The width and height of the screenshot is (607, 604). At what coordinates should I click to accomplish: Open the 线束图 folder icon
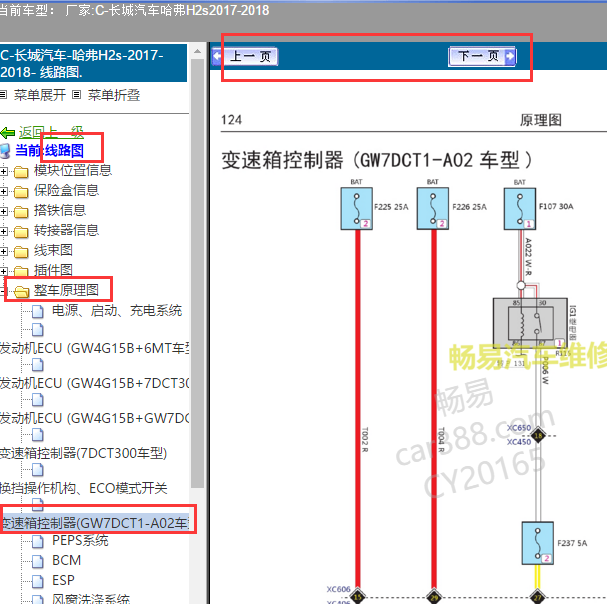click(21, 252)
